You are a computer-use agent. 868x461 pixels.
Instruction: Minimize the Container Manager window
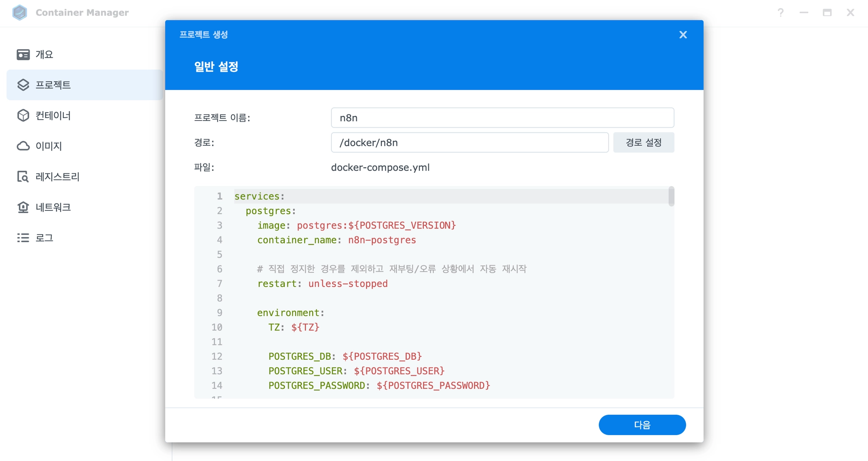[804, 13]
